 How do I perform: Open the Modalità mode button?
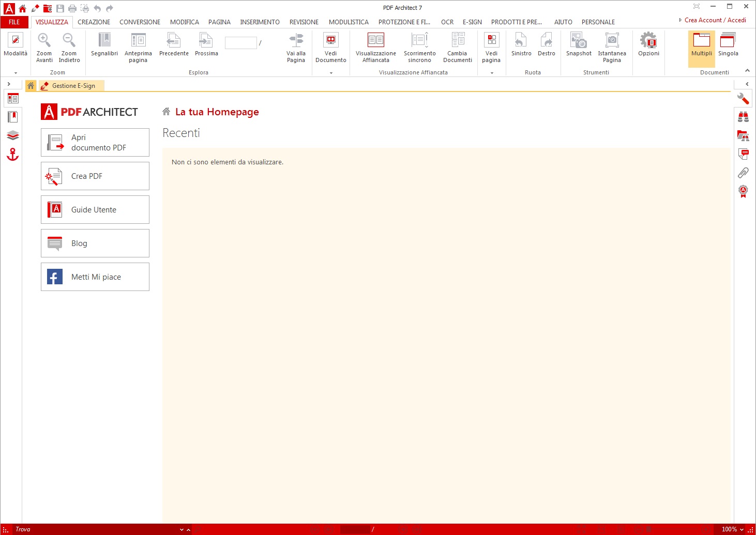16,44
